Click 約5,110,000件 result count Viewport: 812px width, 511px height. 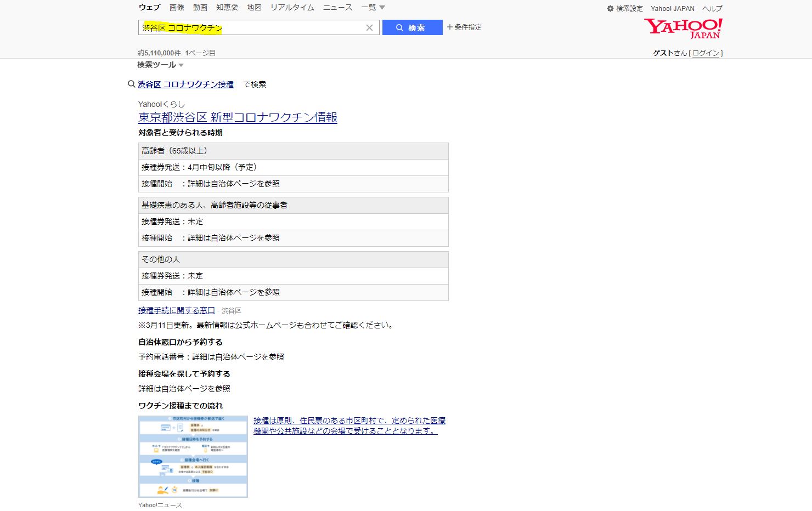point(159,53)
